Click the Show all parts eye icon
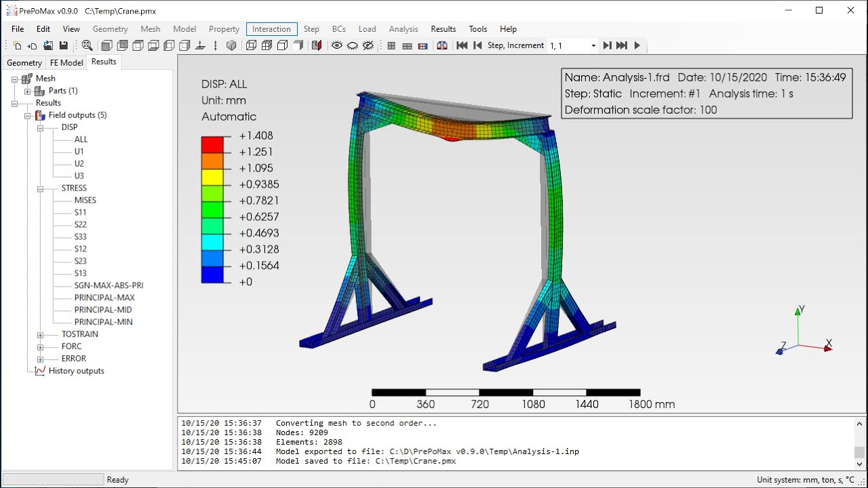Viewport: 868px width, 488px height. point(336,45)
